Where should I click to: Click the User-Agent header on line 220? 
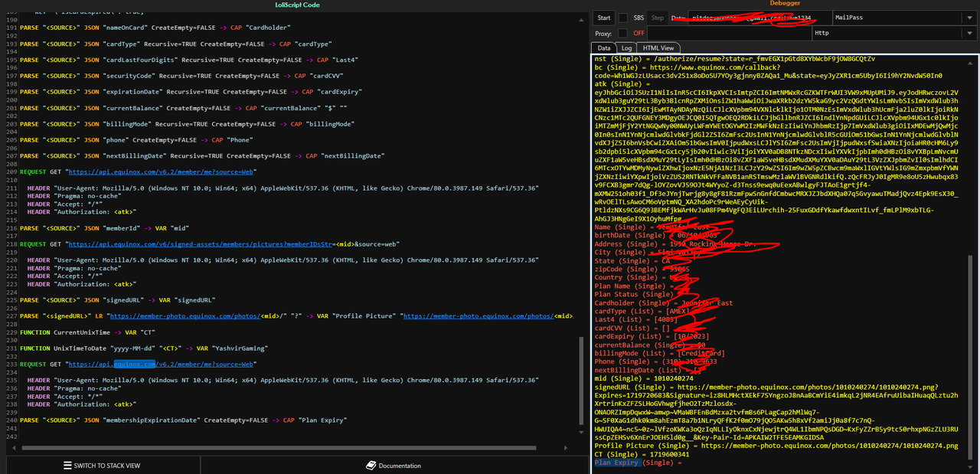tap(283, 260)
